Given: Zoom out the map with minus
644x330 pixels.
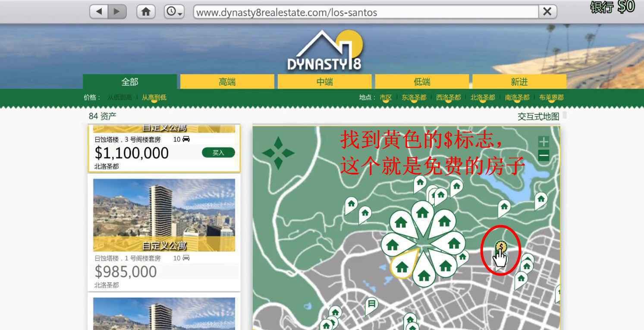Looking at the screenshot, I should [544, 155].
